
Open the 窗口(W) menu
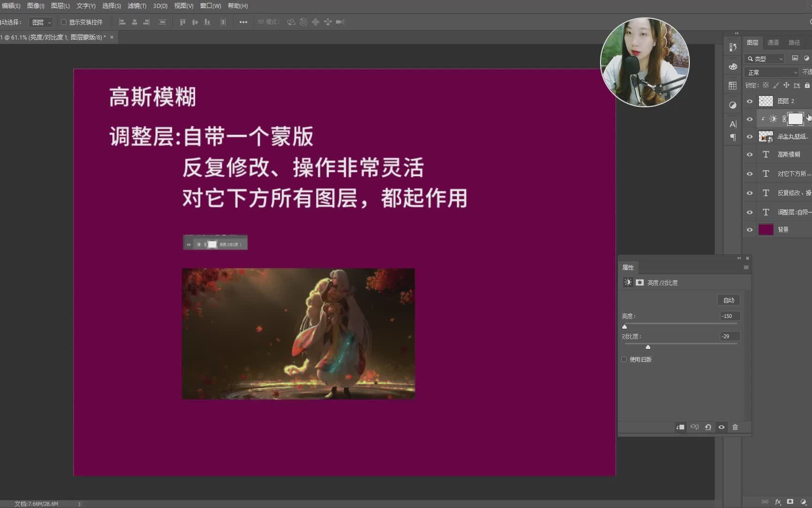click(x=211, y=6)
